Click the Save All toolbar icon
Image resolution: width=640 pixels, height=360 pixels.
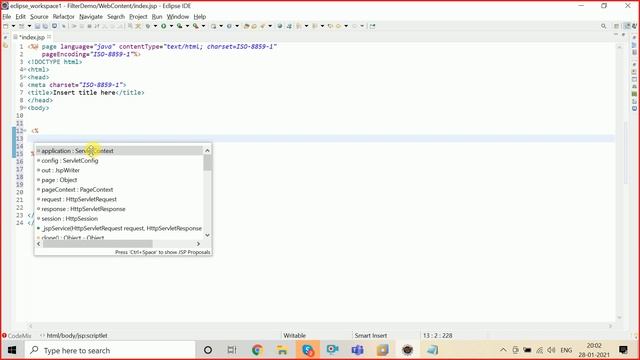click(45, 26)
